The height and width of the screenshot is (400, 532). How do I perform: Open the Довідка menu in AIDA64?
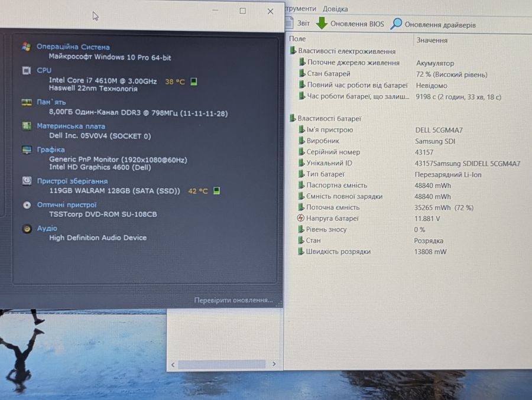[335, 9]
